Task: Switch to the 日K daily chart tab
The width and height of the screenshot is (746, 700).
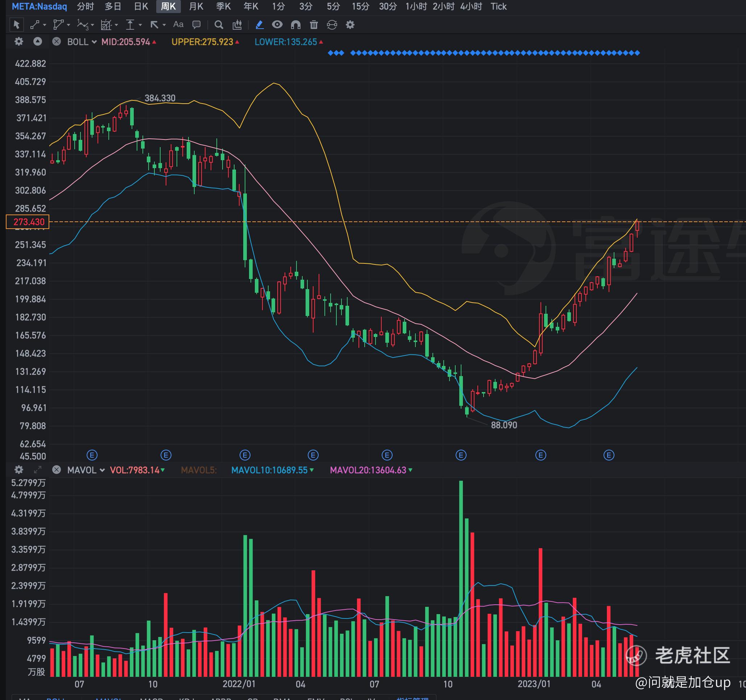Action: (x=141, y=7)
